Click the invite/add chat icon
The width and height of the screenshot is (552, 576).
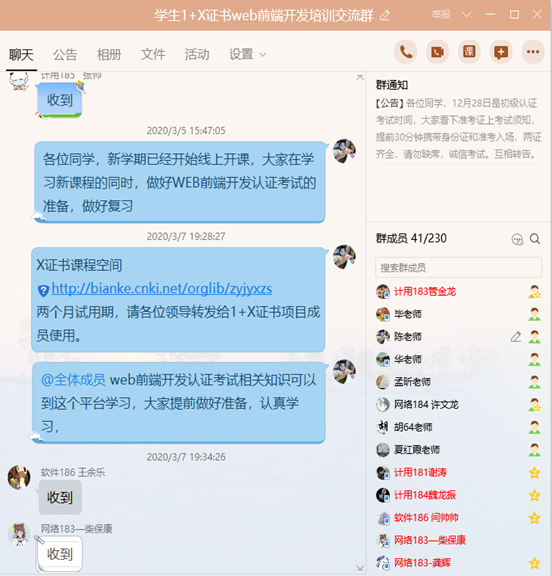pos(501,52)
